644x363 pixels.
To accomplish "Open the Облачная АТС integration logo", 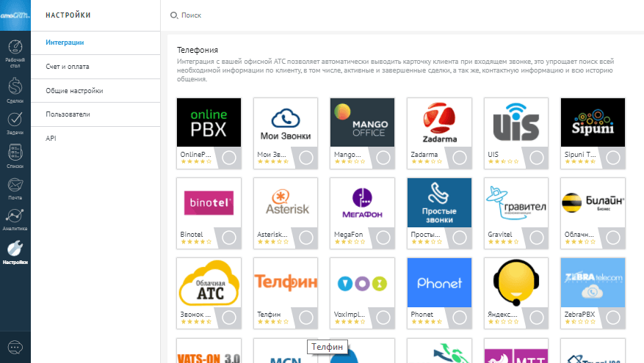I will click(x=209, y=282).
